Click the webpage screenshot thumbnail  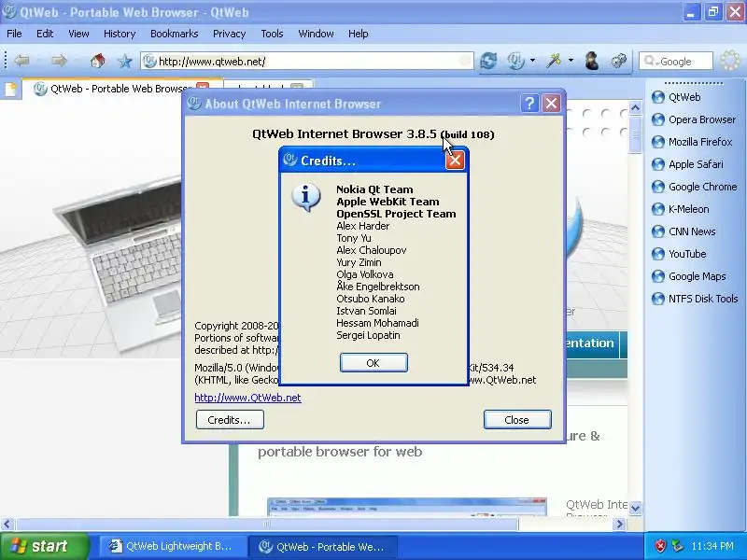[x=407, y=507]
